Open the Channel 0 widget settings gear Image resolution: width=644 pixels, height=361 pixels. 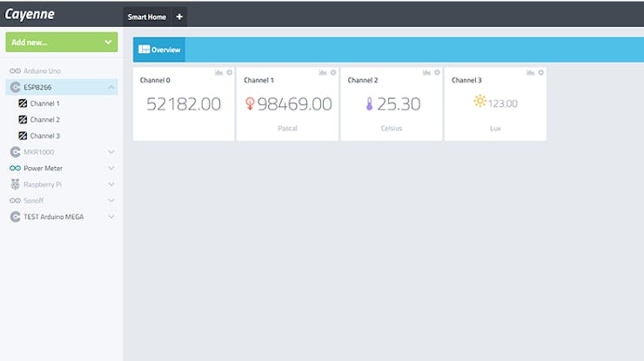pyautogui.click(x=229, y=73)
